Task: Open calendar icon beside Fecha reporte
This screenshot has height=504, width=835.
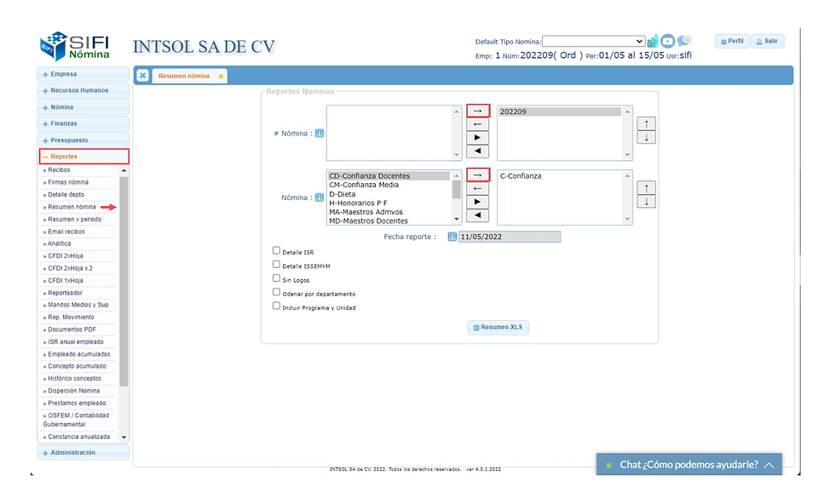Action: (x=452, y=237)
